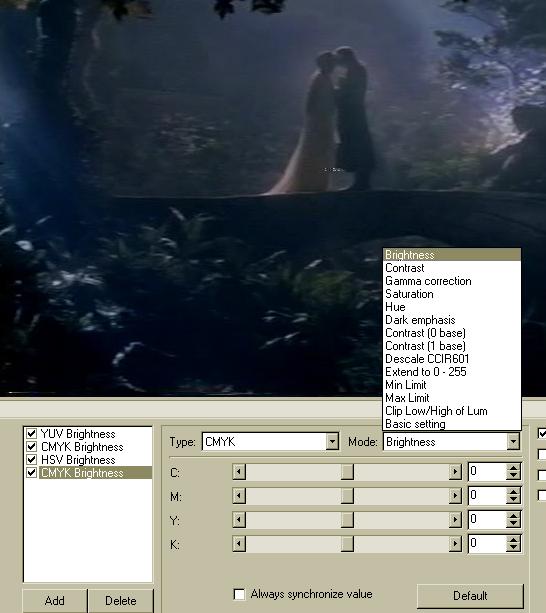The height and width of the screenshot is (613, 546).
Task: Select highlighted Brightness list entry
Action: click(x=451, y=255)
